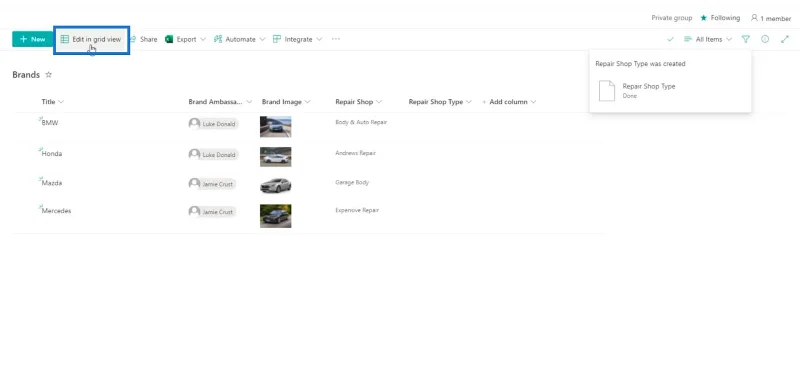Expand the Automate dropdown chevron
Image resolution: width=800 pixels, height=378 pixels.
pos(262,39)
